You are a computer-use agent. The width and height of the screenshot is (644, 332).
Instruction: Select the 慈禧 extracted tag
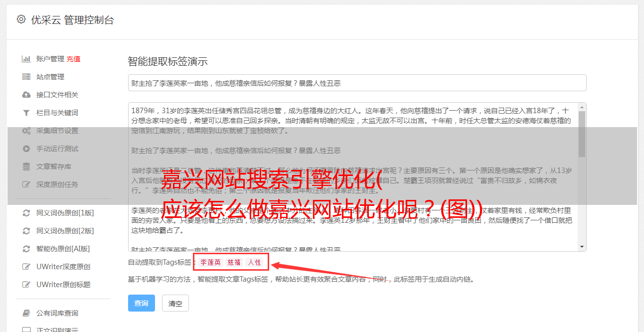click(234, 262)
